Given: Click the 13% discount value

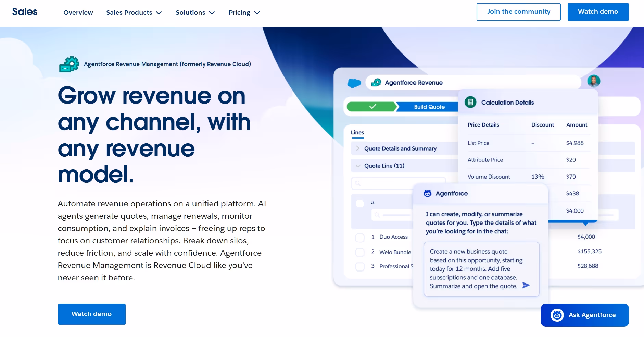Looking at the screenshot, I should pyautogui.click(x=538, y=177).
